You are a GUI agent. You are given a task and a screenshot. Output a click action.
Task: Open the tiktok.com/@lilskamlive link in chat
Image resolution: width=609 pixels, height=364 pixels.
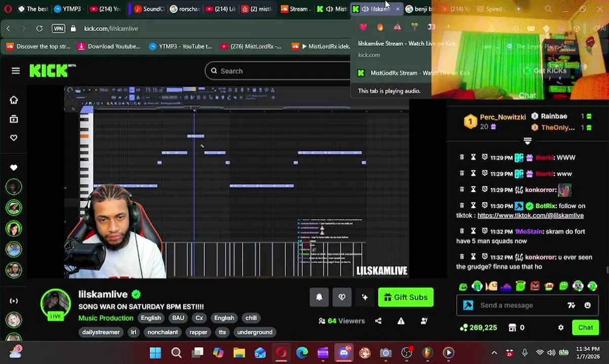[531, 215]
